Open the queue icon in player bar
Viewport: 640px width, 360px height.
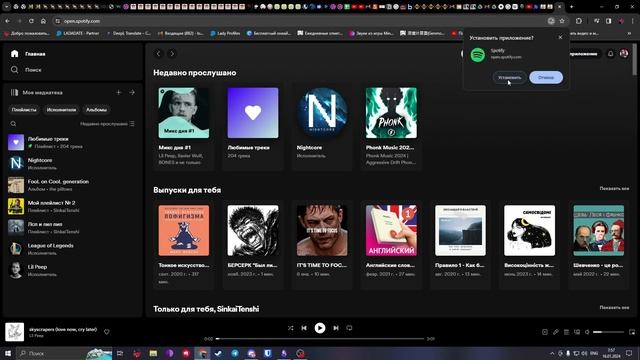pyautogui.click(x=566, y=332)
